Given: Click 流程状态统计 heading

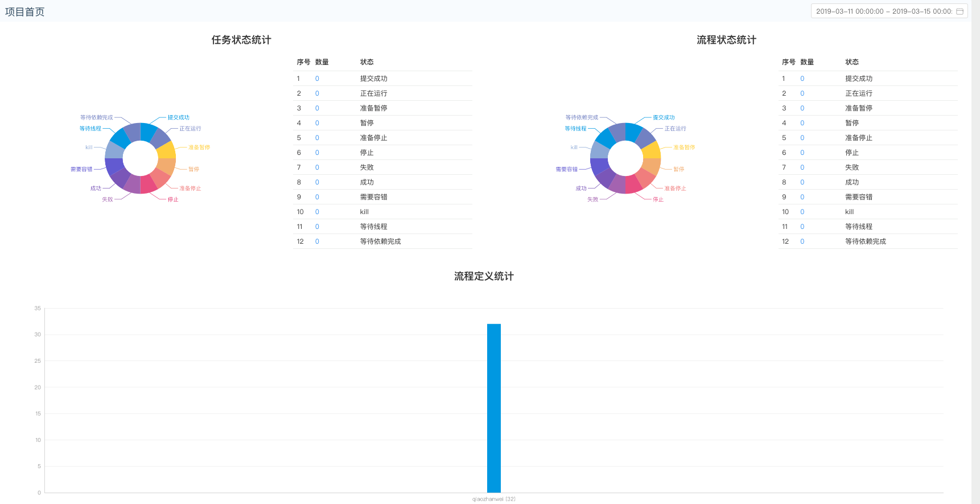Looking at the screenshot, I should click(727, 40).
